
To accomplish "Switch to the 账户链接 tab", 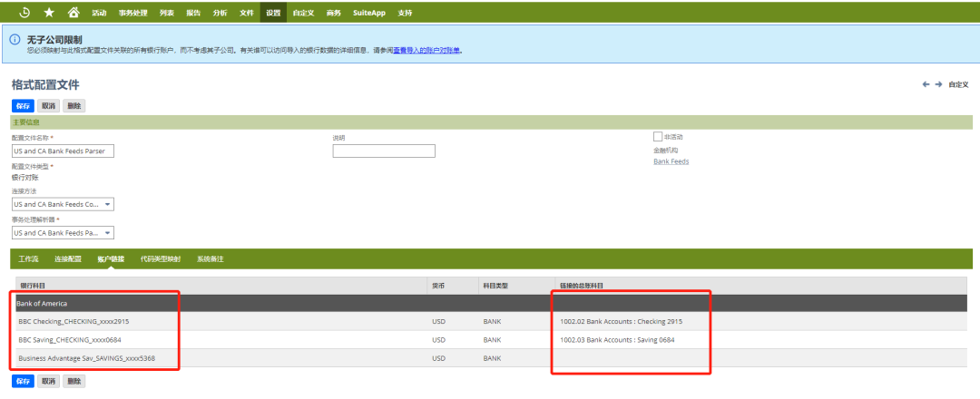I will tap(111, 258).
